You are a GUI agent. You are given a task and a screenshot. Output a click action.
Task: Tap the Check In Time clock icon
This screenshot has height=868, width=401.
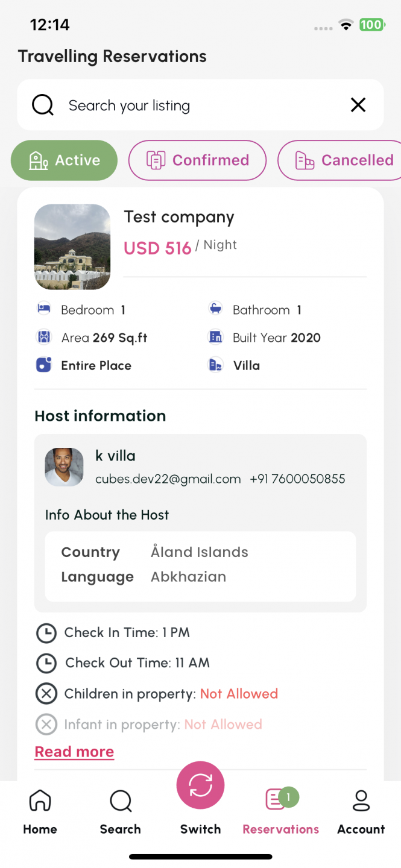click(x=46, y=633)
